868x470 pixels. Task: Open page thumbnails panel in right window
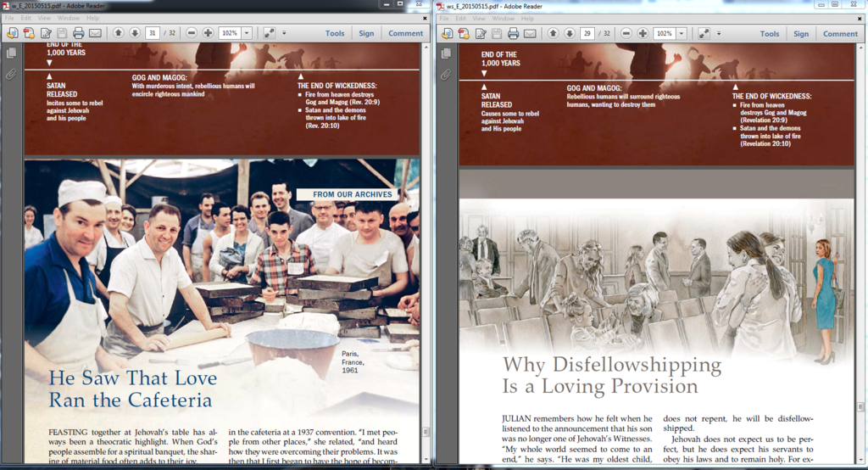click(446, 53)
